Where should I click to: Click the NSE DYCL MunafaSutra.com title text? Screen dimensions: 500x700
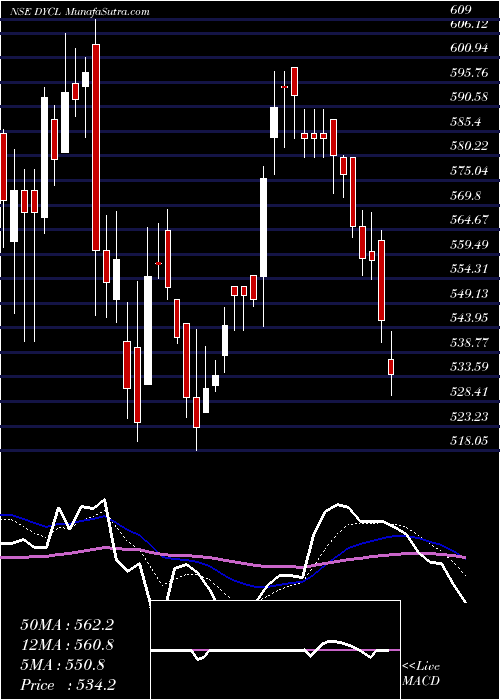pyautogui.click(x=79, y=12)
